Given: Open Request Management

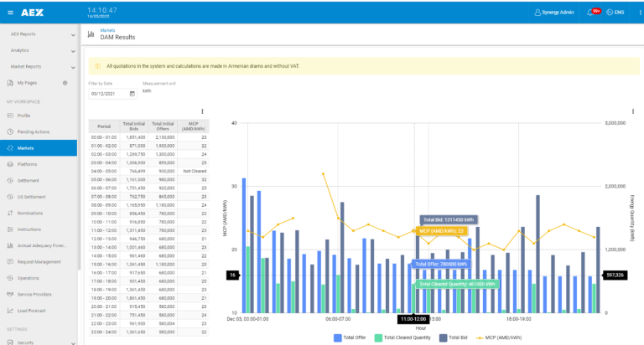Looking at the screenshot, I should (39, 262).
